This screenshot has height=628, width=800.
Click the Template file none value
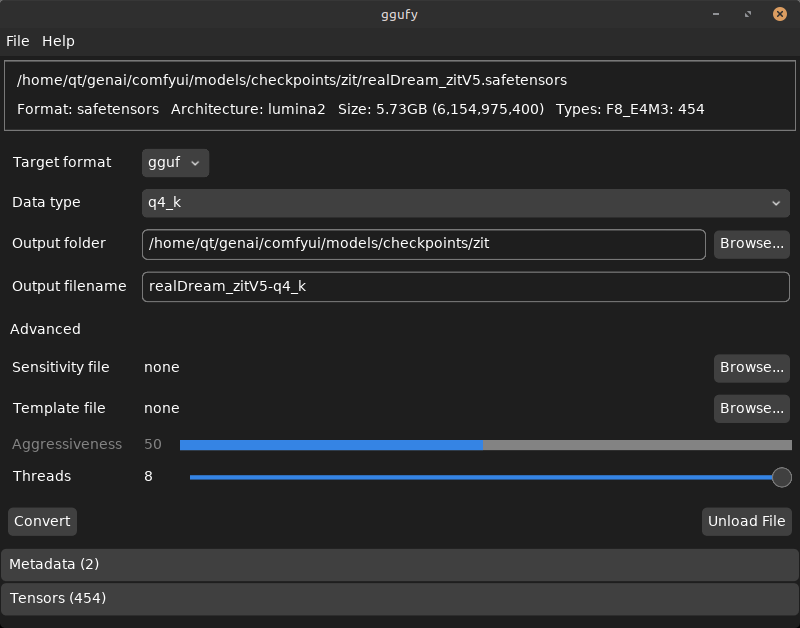point(162,408)
